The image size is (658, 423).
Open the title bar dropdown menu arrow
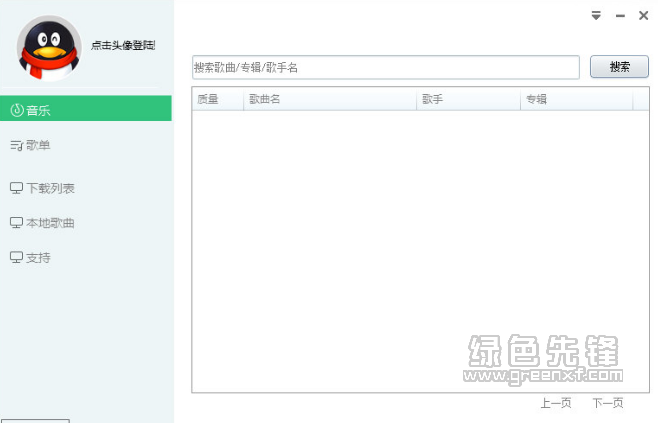596,16
